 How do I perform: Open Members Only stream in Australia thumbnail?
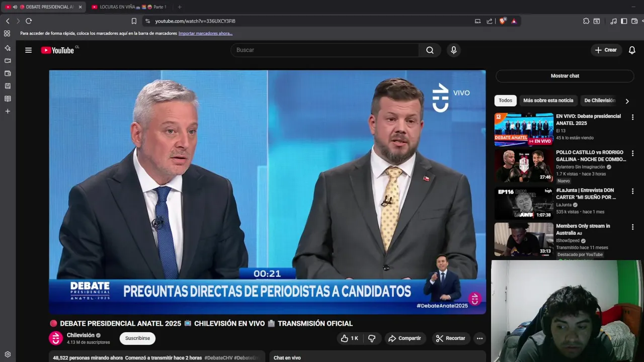pyautogui.click(x=524, y=239)
